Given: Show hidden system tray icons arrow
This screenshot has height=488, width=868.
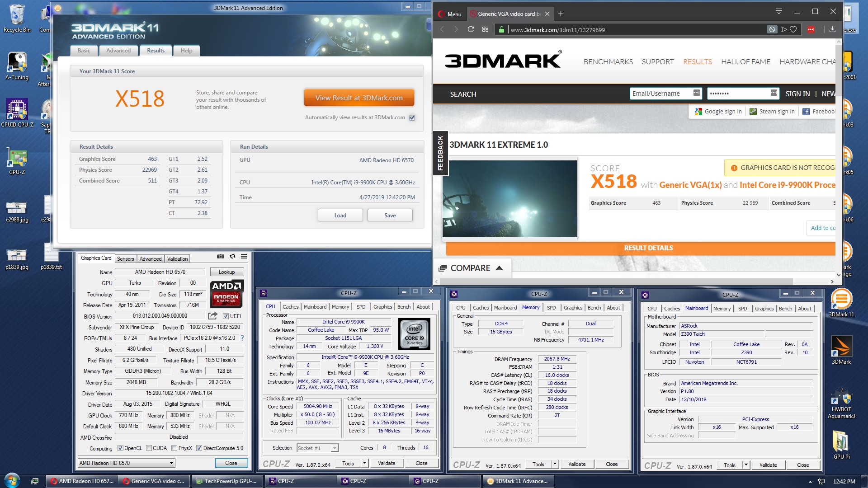Looking at the screenshot, I should (x=810, y=482).
